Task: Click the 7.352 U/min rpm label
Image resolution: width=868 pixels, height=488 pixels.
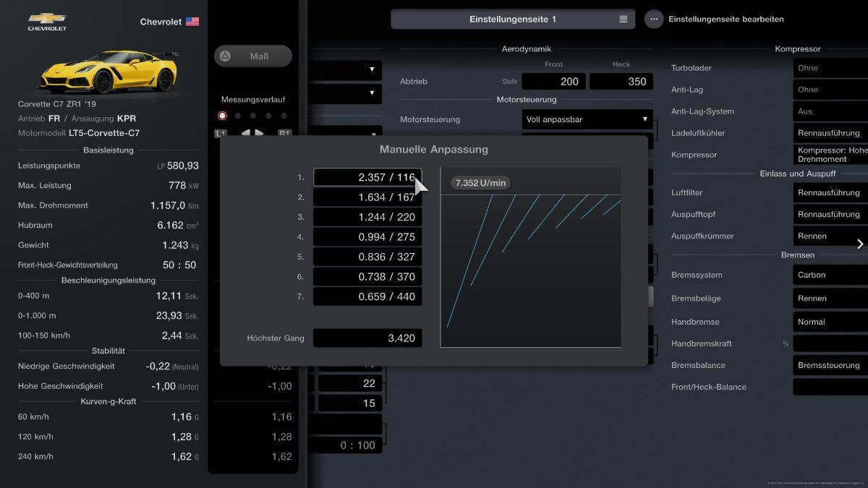Action: coord(480,183)
